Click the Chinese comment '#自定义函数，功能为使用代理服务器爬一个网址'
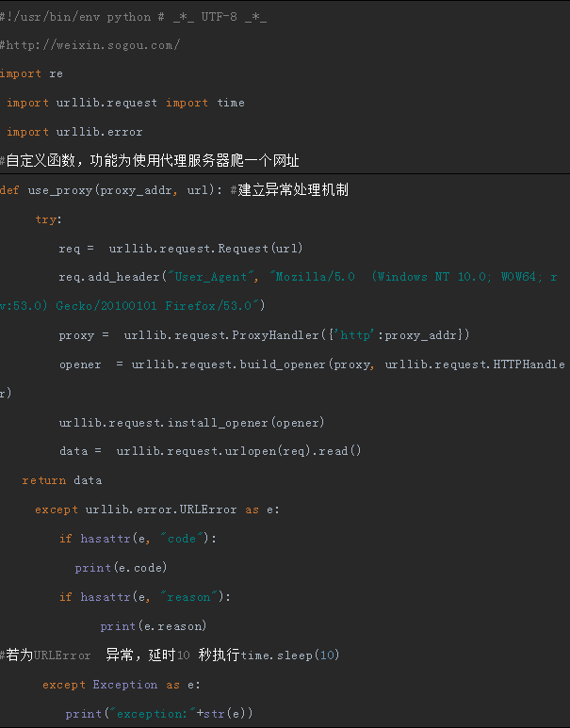Image resolution: width=570 pixels, height=728 pixels. point(150,161)
